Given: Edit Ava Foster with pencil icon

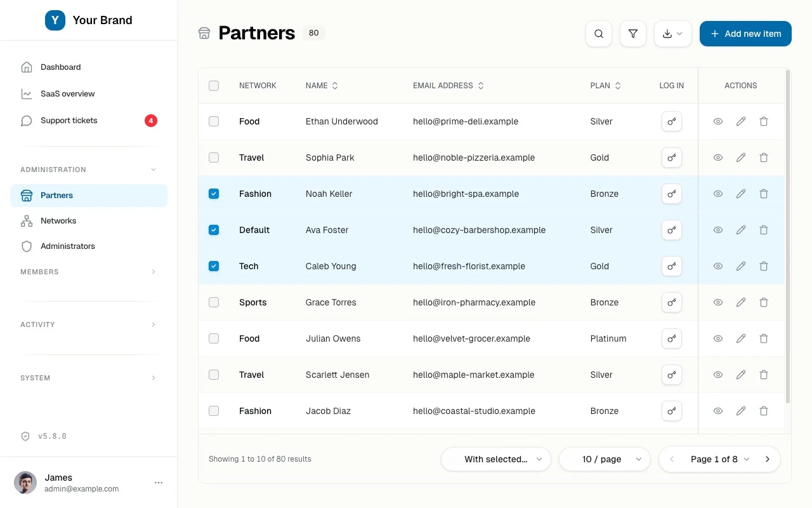Looking at the screenshot, I should [741, 230].
